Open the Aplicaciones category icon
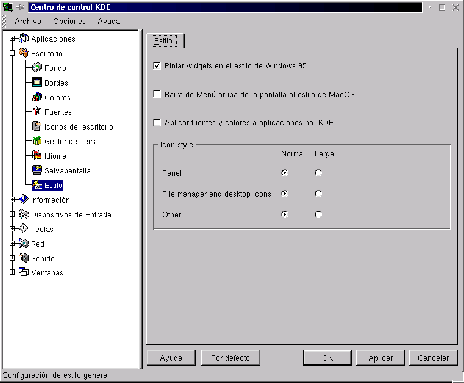The image size is (464, 383). point(24,38)
